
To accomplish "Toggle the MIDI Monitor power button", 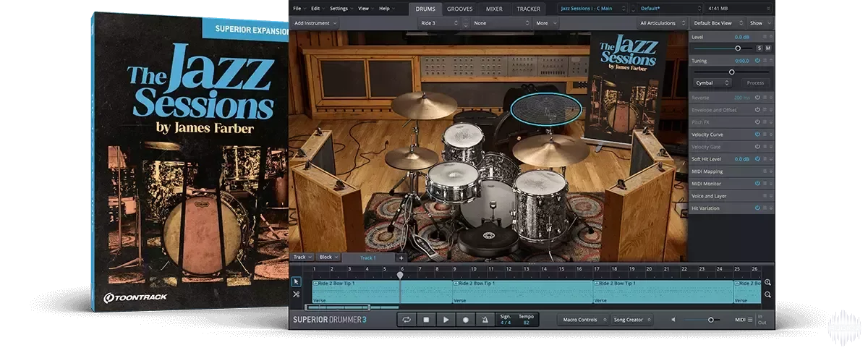I will (x=758, y=184).
